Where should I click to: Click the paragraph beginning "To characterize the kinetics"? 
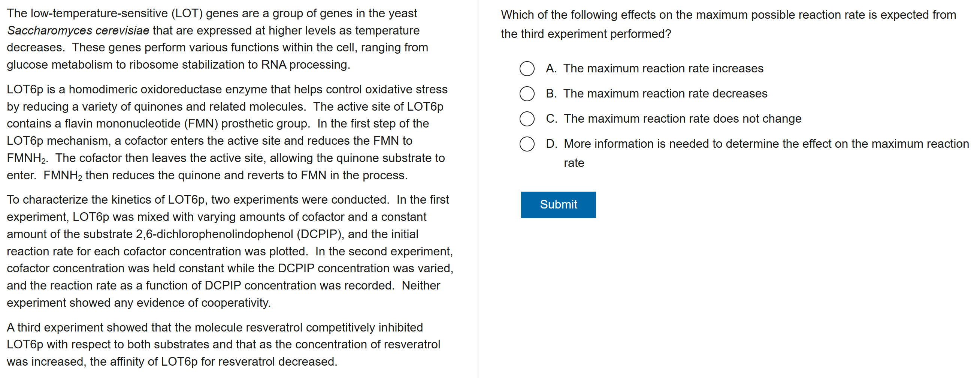[230, 251]
